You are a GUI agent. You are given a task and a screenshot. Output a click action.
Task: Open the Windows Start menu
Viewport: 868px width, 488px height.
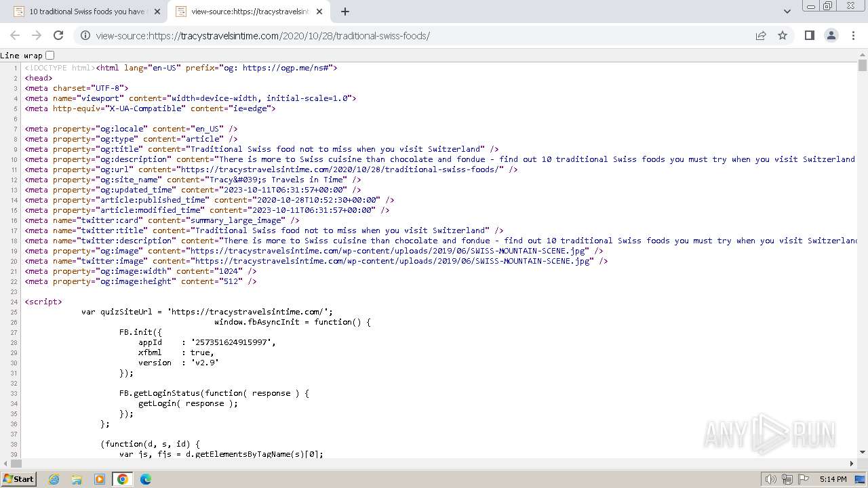(18, 479)
